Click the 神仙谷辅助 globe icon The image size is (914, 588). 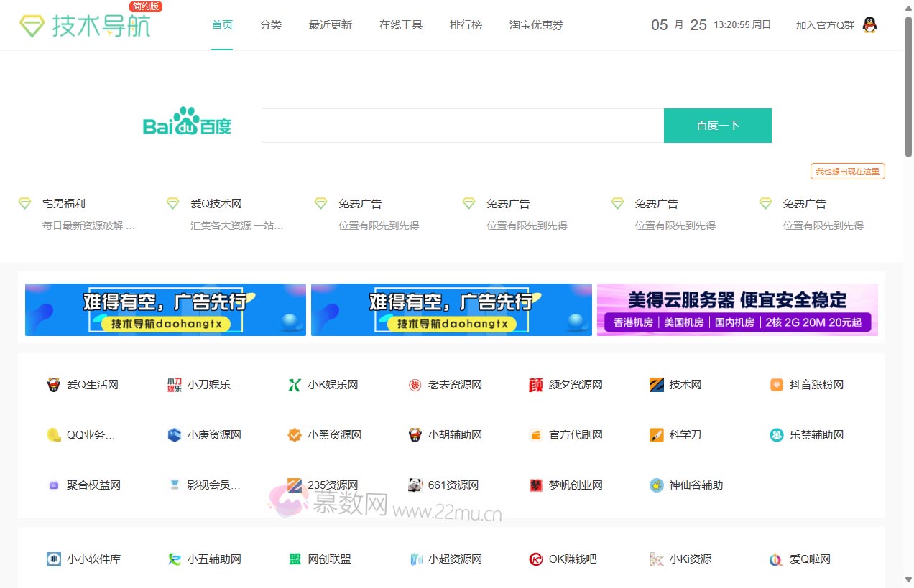point(656,485)
